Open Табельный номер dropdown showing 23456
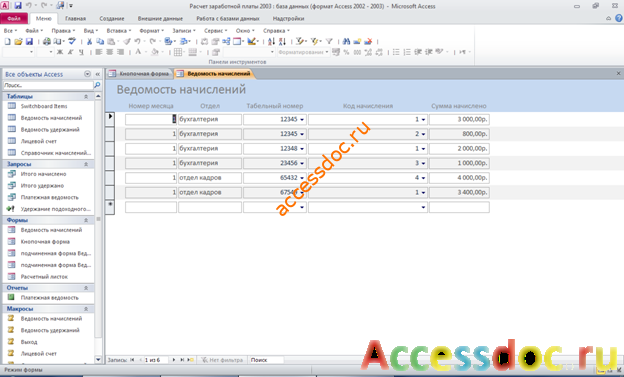Viewport: 624px width, 377px height. pos(302,163)
